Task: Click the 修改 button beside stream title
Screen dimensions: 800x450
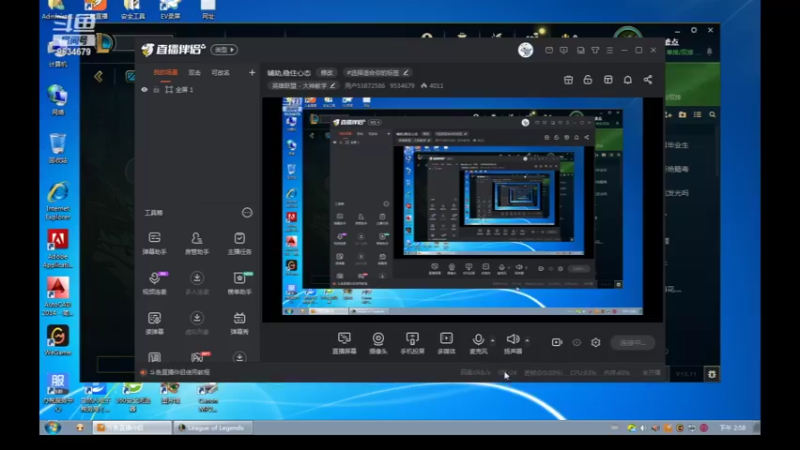Action: [x=327, y=73]
